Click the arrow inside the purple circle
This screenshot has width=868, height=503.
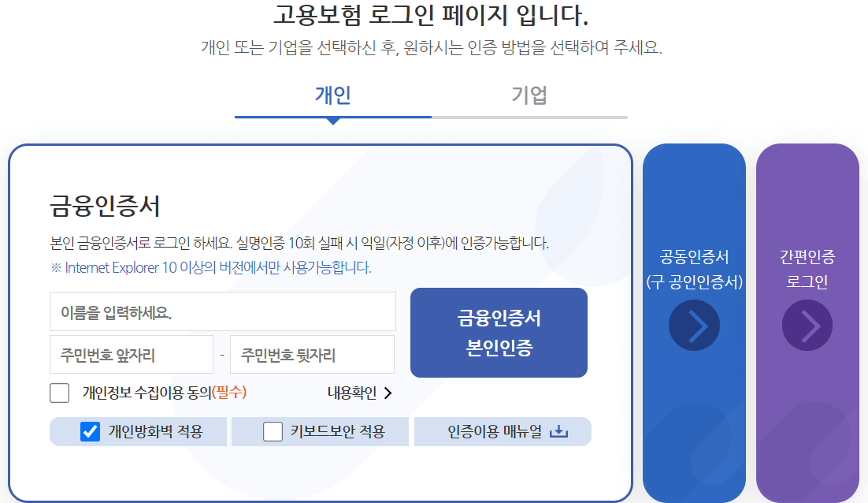tap(807, 325)
